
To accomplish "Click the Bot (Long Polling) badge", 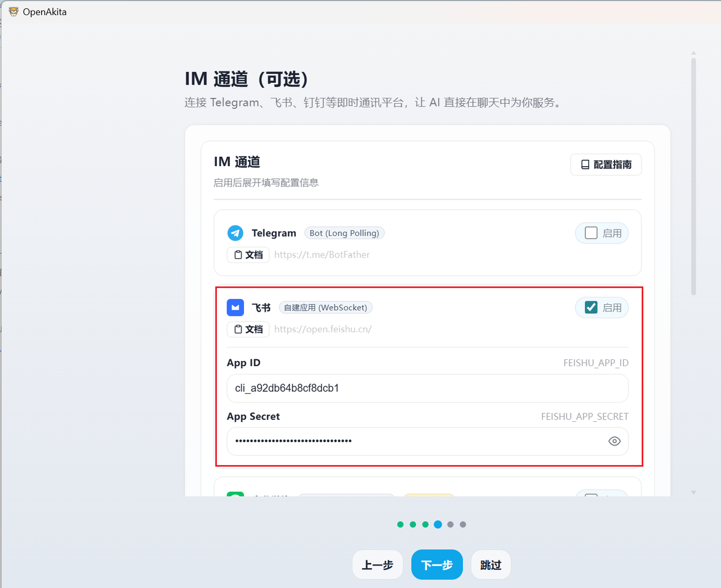I will coord(344,233).
